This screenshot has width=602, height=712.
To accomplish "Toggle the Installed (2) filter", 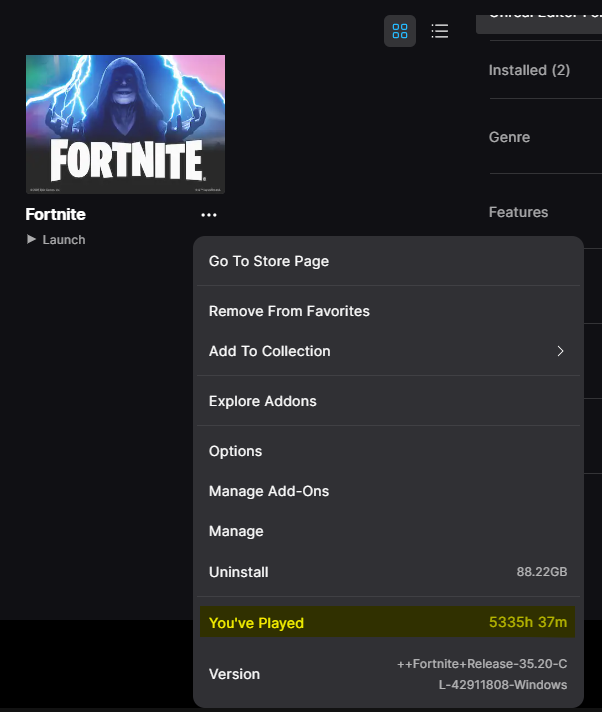I will [529, 70].
